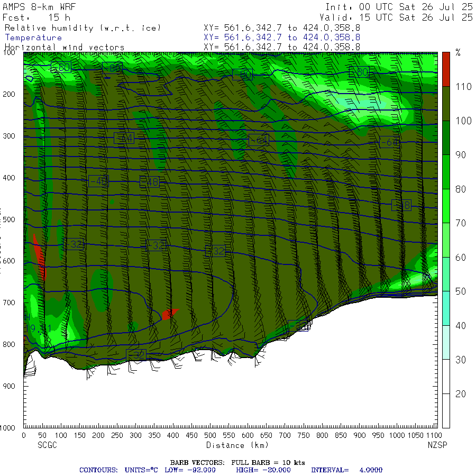Viewport: 476px width, 476px height.
Task: Click the "SCGC" station label
Action: pyautogui.click(x=48, y=445)
